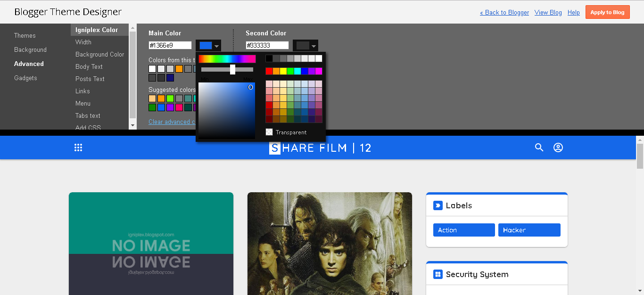Choose the white swatch in theme colors

coord(152,69)
